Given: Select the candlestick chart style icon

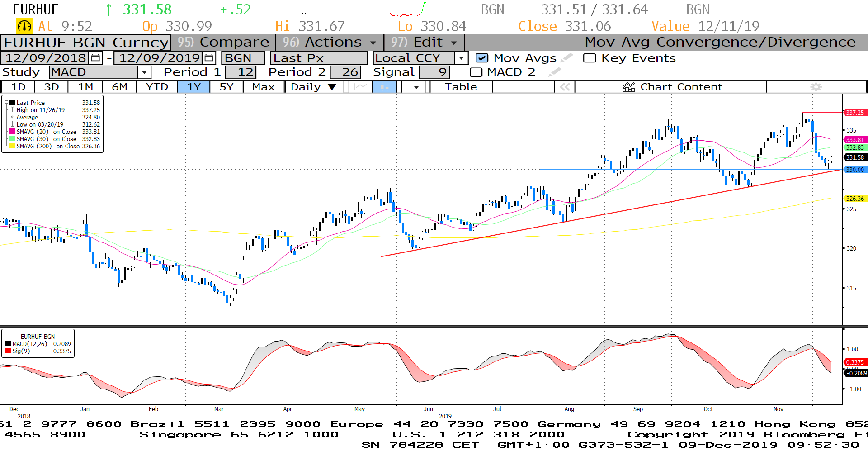Looking at the screenshot, I should click(384, 87).
